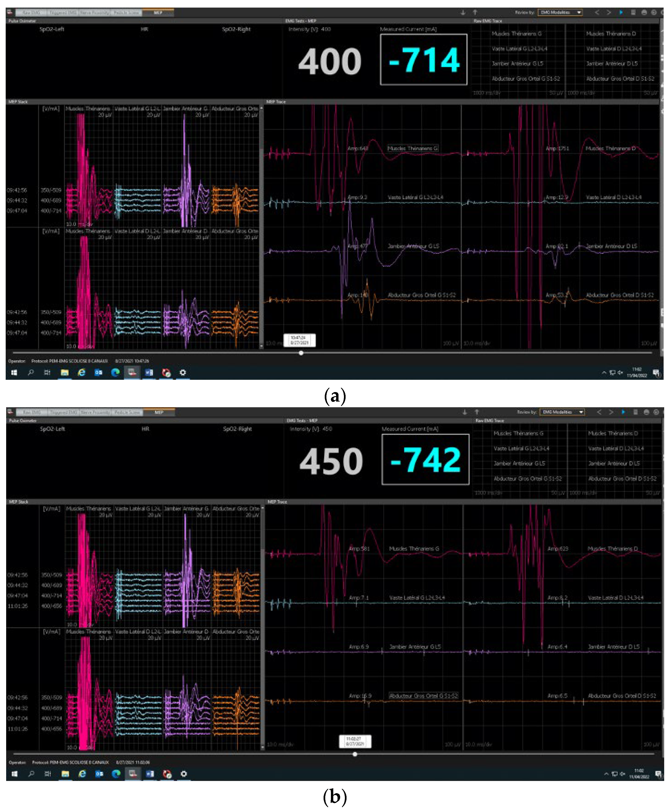Click the Abducteur Gros Orteil G S1-S2 label in the lower trace
This screenshot has width=672, height=810.
tap(423, 696)
